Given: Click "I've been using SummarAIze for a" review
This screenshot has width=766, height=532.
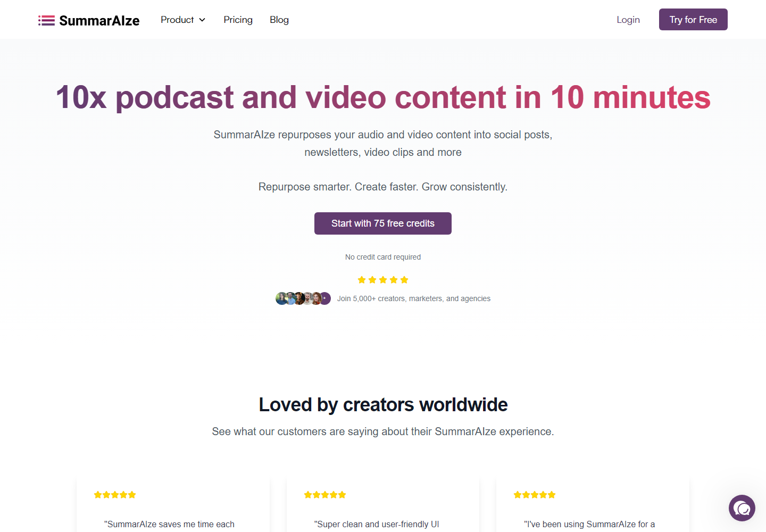Looking at the screenshot, I should point(589,524).
